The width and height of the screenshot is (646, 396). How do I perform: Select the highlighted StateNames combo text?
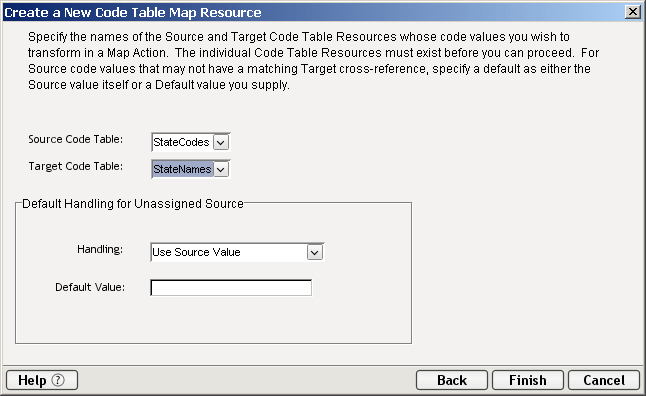[x=182, y=169]
